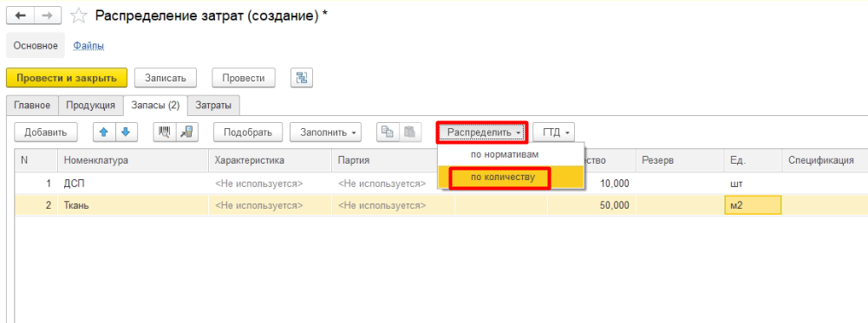
Task: Open the document structure icon next to Провести
Action: [x=302, y=78]
